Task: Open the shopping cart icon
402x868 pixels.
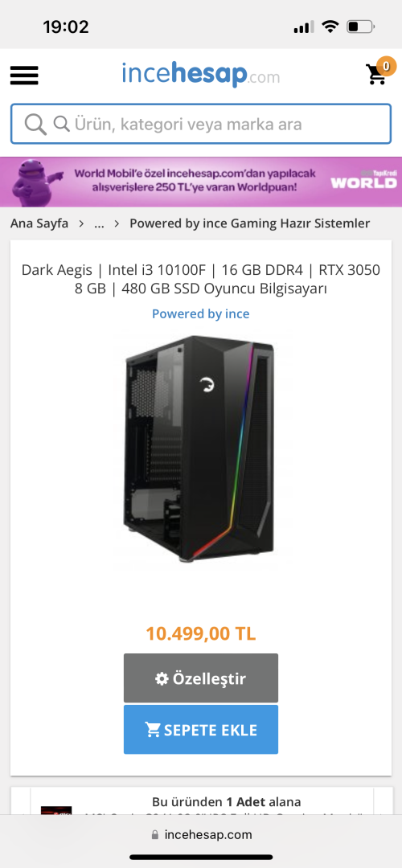Action: tap(376, 75)
